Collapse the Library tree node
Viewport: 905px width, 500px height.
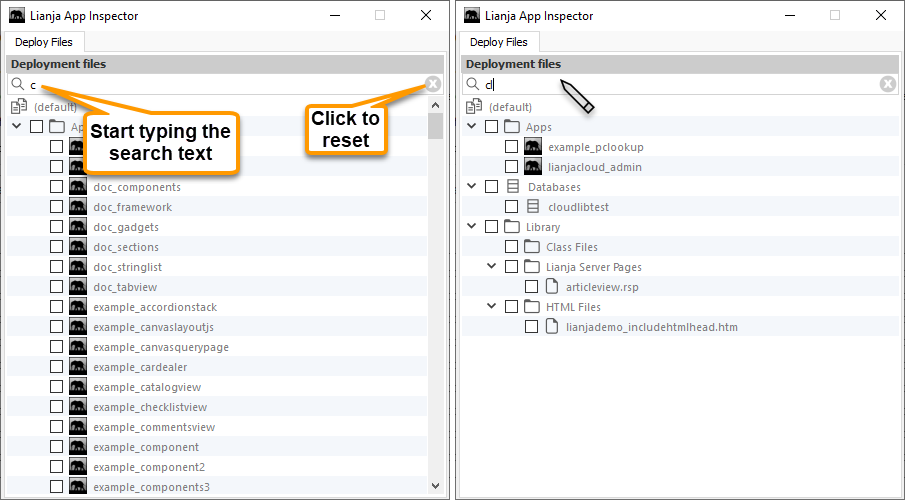[x=472, y=227]
